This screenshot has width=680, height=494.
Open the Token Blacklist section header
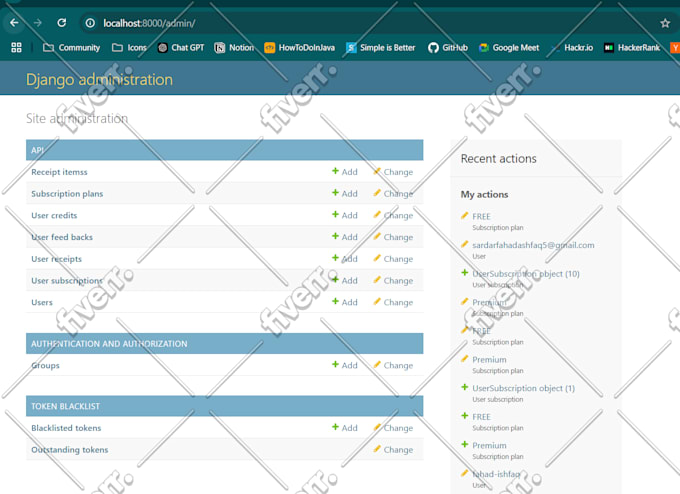coord(65,406)
